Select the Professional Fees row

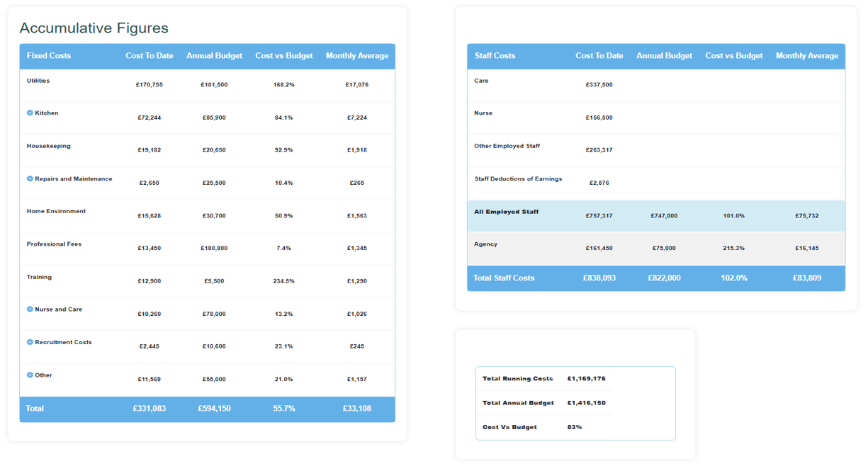pyautogui.click(x=54, y=244)
